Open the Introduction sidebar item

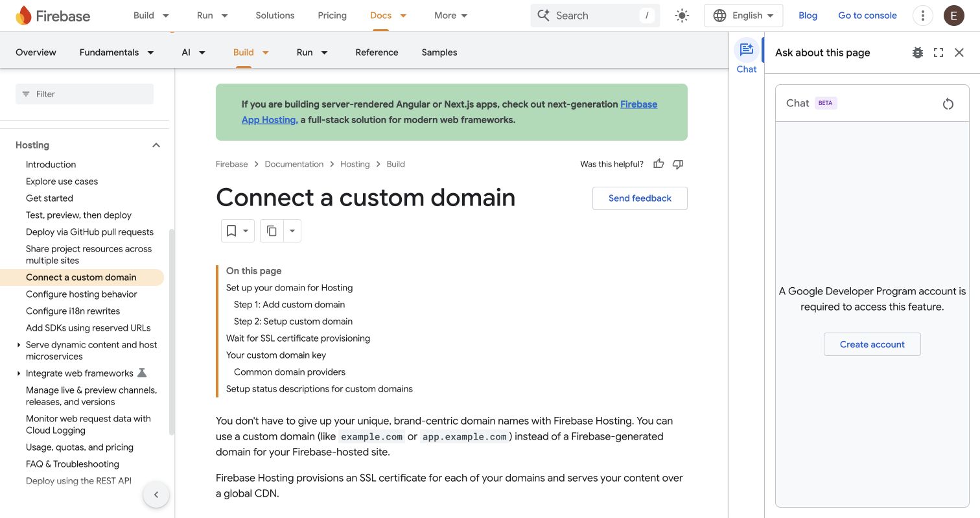(51, 165)
